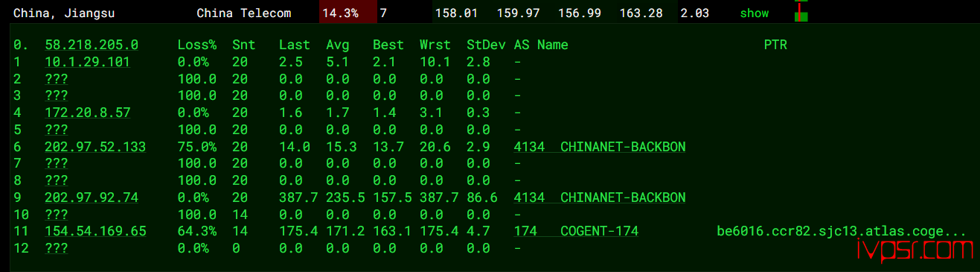This screenshot has height=272, width=980.
Task: Click the StDev column header
Action: [486, 45]
